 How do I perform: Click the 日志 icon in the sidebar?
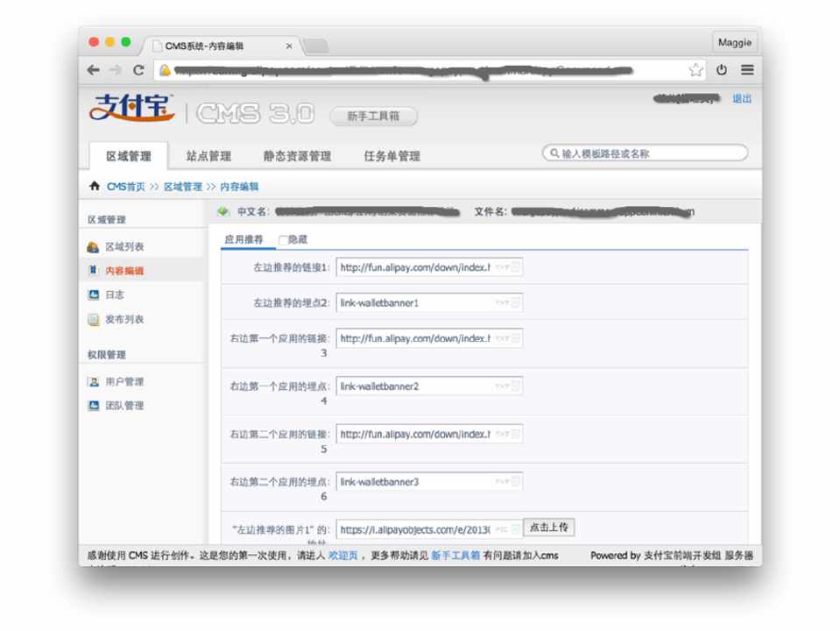point(94,295)
